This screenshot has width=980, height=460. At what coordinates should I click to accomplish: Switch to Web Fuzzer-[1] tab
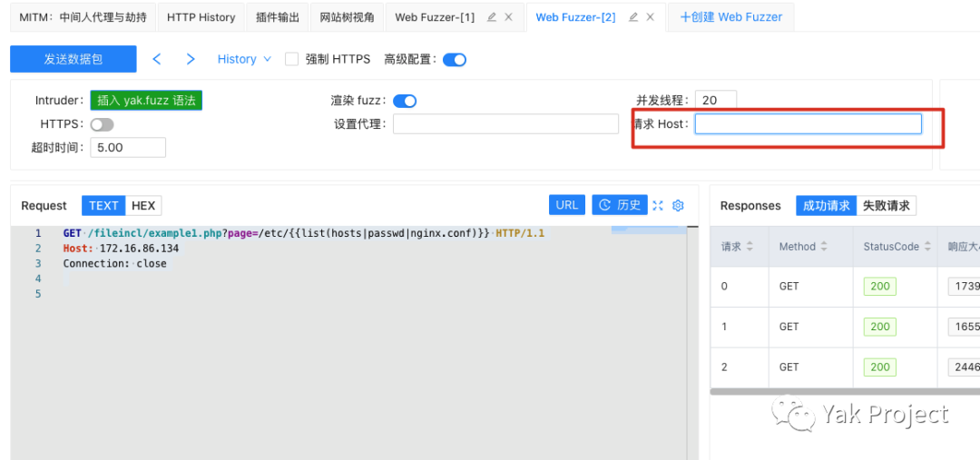pos(435,17)
